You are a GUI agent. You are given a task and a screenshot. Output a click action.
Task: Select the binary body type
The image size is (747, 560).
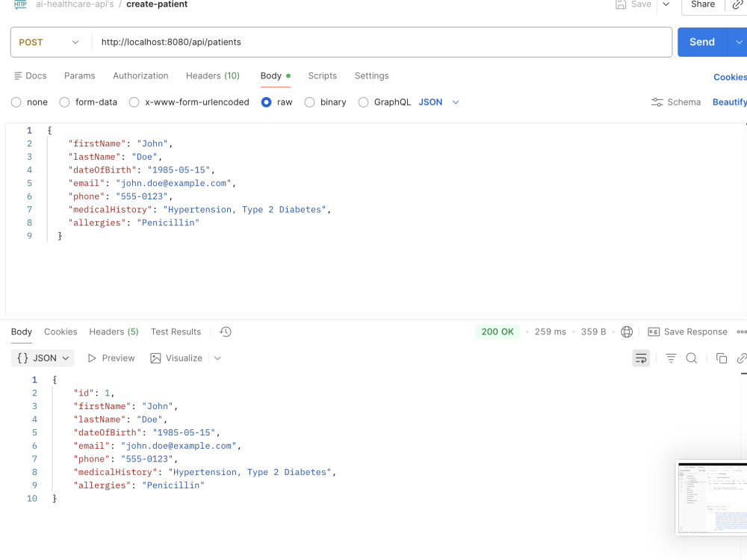click(310, 102)
